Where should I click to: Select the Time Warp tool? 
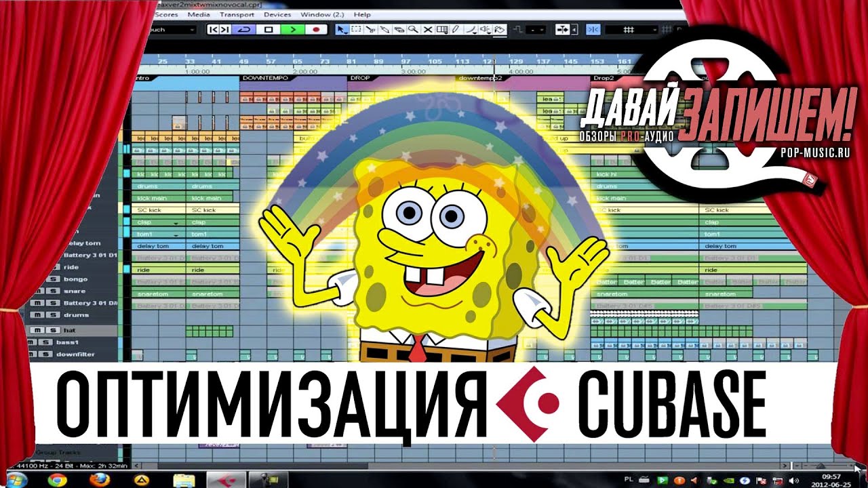(442, 29)
